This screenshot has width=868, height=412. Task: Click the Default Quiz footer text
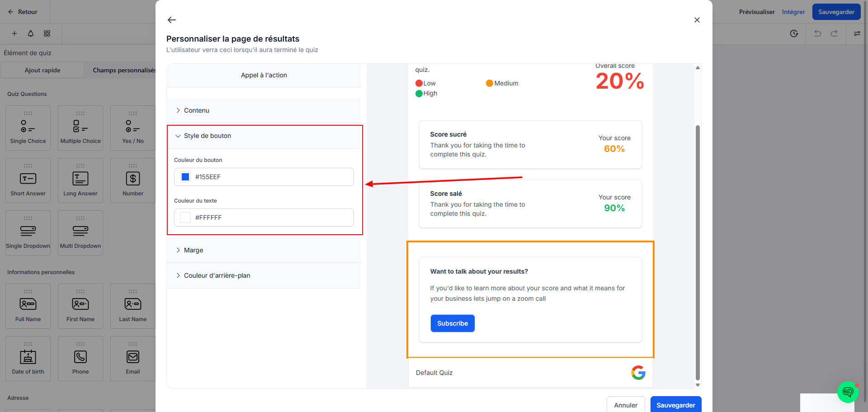tap(434, 373)
